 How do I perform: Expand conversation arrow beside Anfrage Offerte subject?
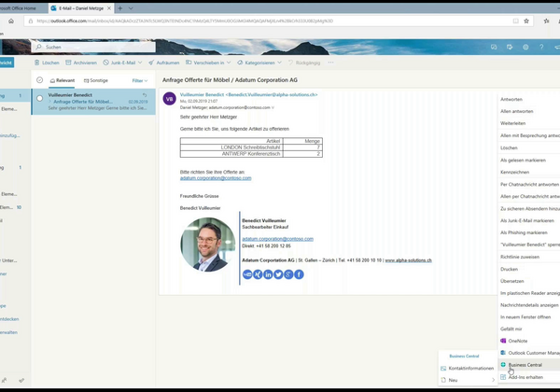[50, 102]
